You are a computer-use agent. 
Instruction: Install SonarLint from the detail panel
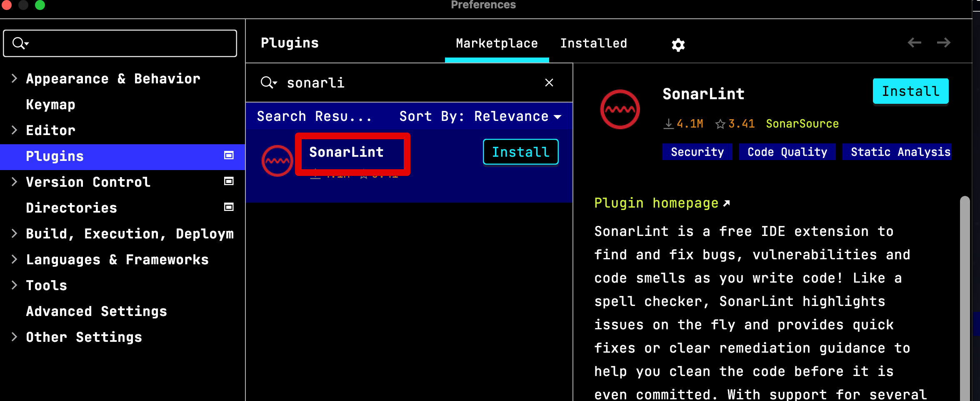click(910, 91)
